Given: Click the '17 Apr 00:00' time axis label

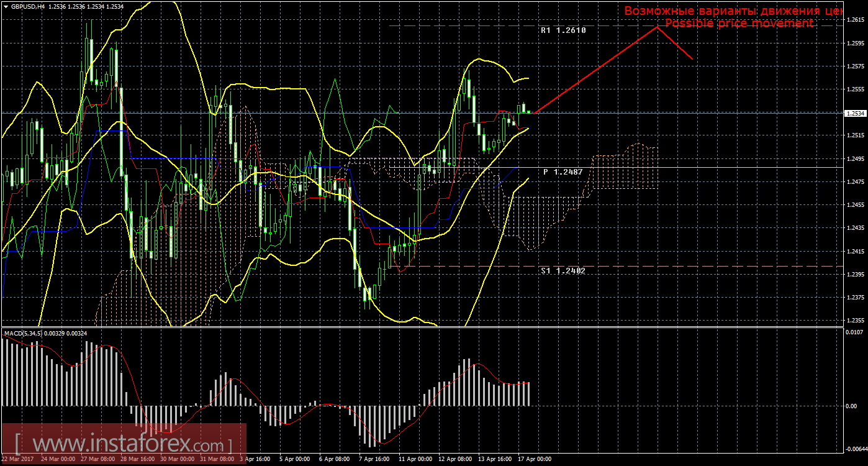Looking at the screenshot, I should 535,460.
